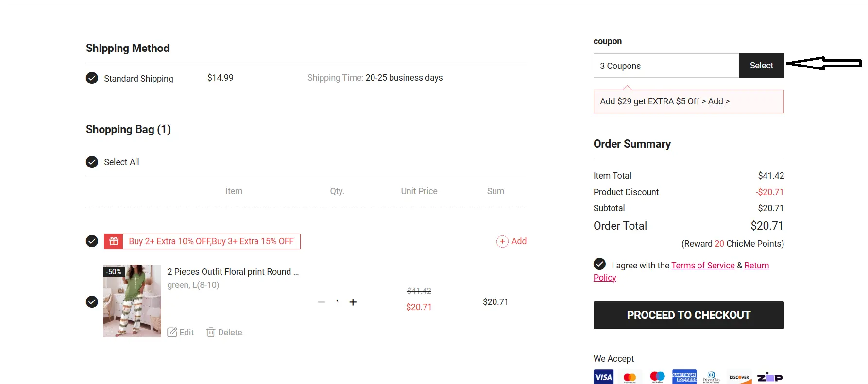The image size is (868, 384).
Task: Click the Buy 2+ Extra 10% OFF promo text
Action: click(211, 241)
